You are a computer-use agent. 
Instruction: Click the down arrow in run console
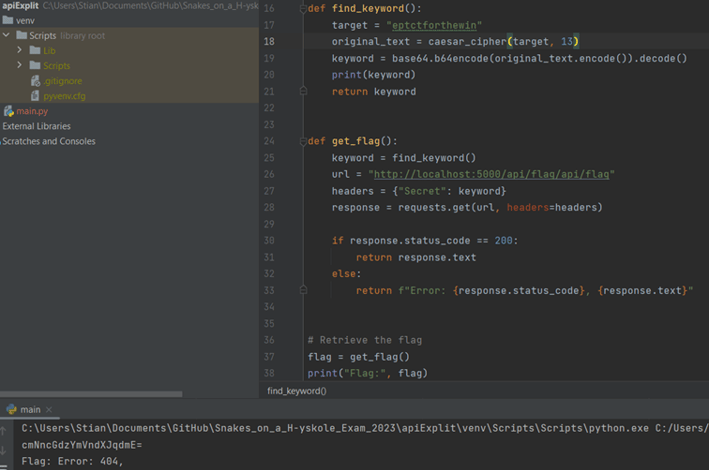[3, 450]
